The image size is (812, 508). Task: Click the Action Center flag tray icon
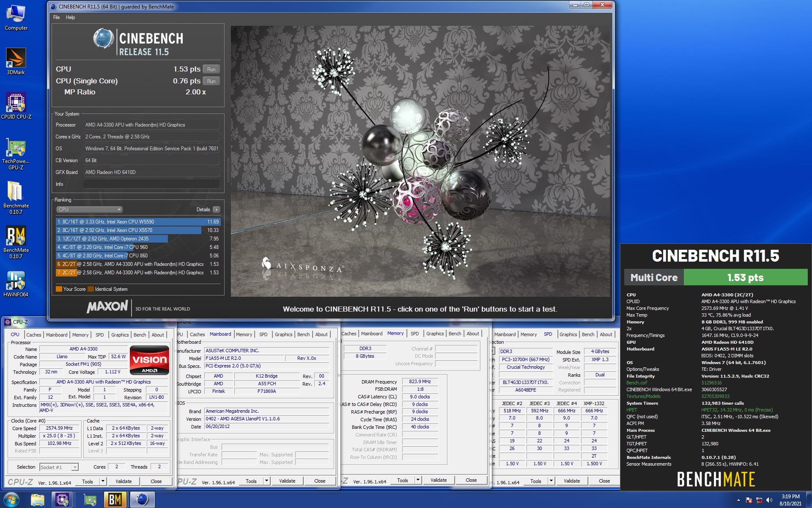[749, 500]
